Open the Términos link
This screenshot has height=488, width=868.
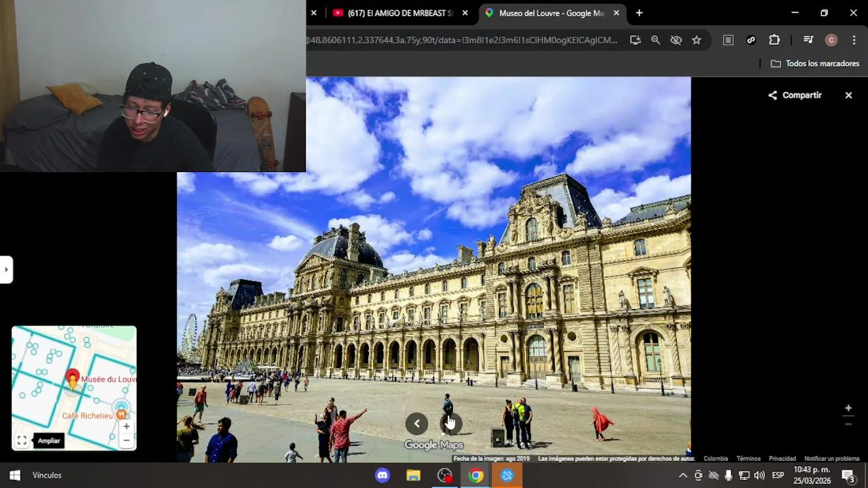pos(749,459)
